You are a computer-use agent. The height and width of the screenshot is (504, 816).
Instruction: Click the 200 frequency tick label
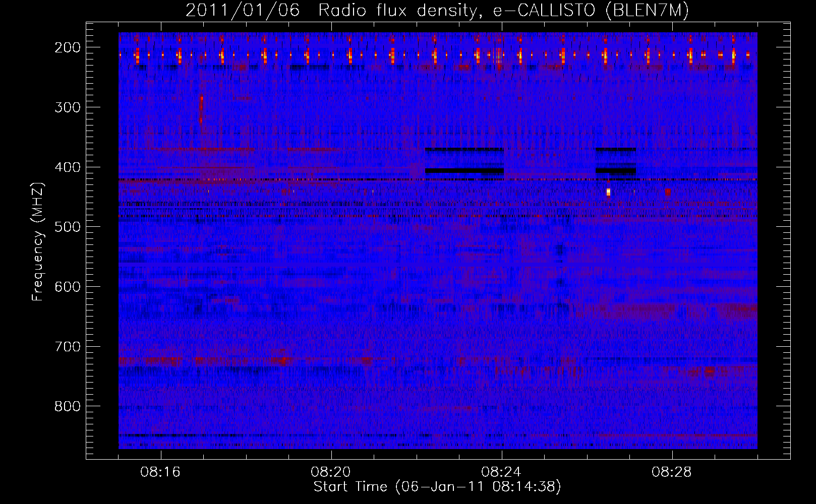[67, 47]
